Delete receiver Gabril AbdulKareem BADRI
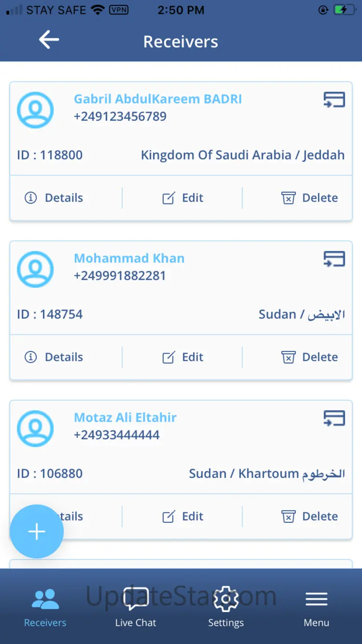The image size is (362, 644). pyautogui.click(x=310, y=198)
